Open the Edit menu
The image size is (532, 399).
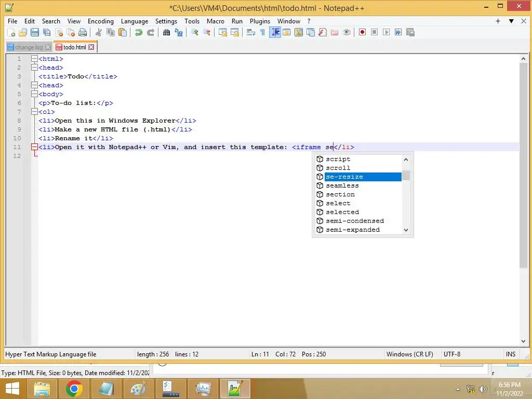click(30, 21)
